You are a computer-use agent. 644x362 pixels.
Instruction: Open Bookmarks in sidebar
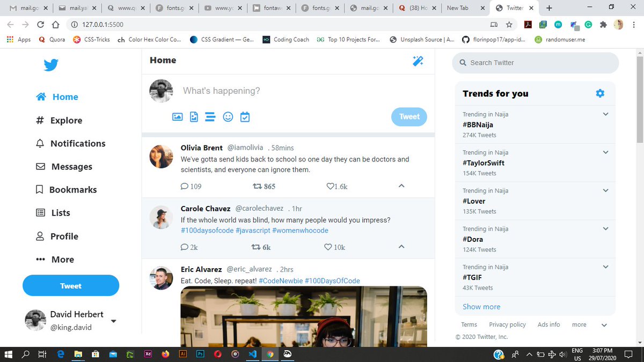66,190
